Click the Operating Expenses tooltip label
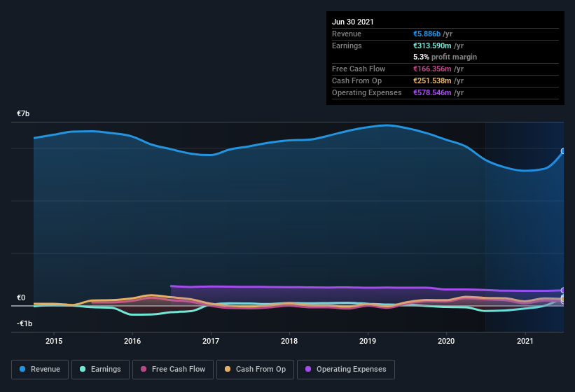 [367, 92]
